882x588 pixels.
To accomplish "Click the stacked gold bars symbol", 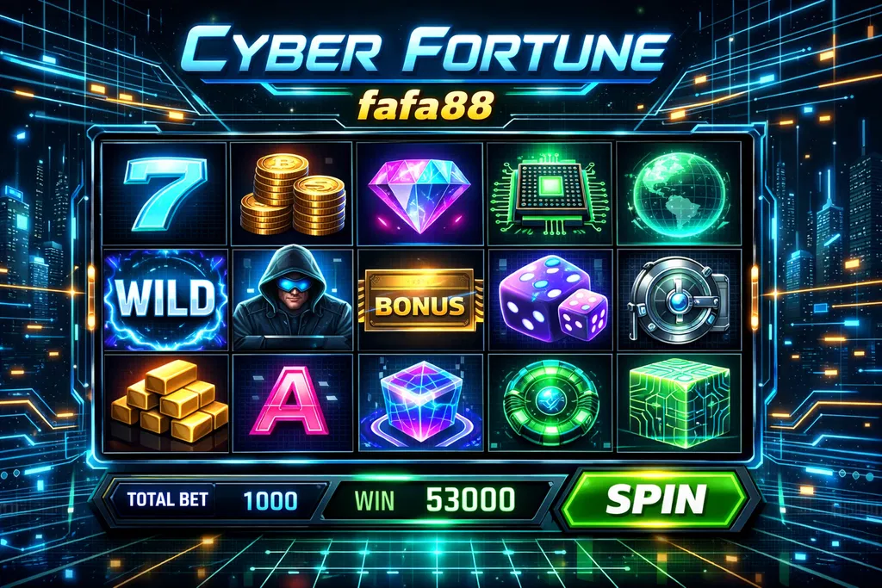I will 166,403.
